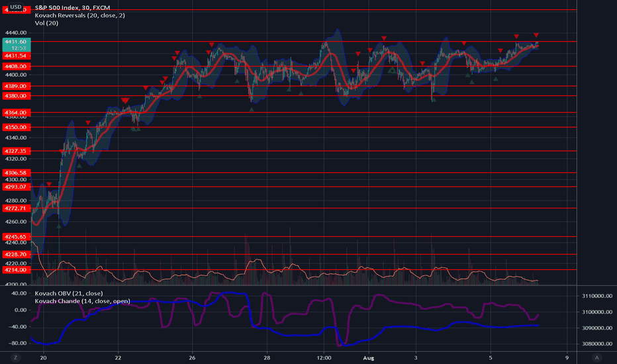This screenshot has width=617, height=364.
Task: Click the date 22 on the time axis
Action: pyautogui.click(x=118, y=358)
